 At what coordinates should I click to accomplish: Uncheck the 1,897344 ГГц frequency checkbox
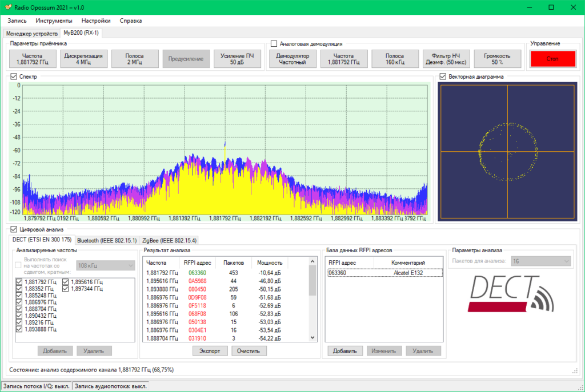coord(66,289)
